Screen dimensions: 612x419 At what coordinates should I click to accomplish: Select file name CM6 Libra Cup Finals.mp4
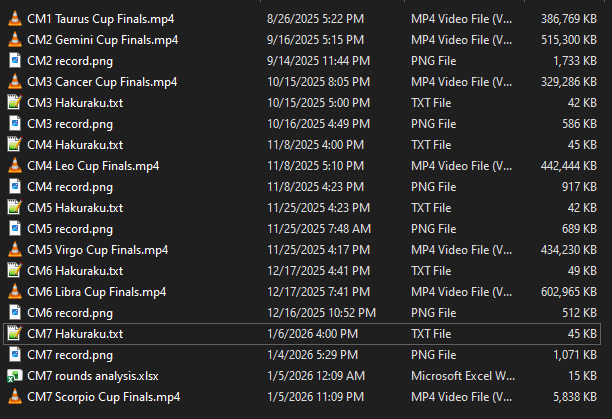(96, 292)
